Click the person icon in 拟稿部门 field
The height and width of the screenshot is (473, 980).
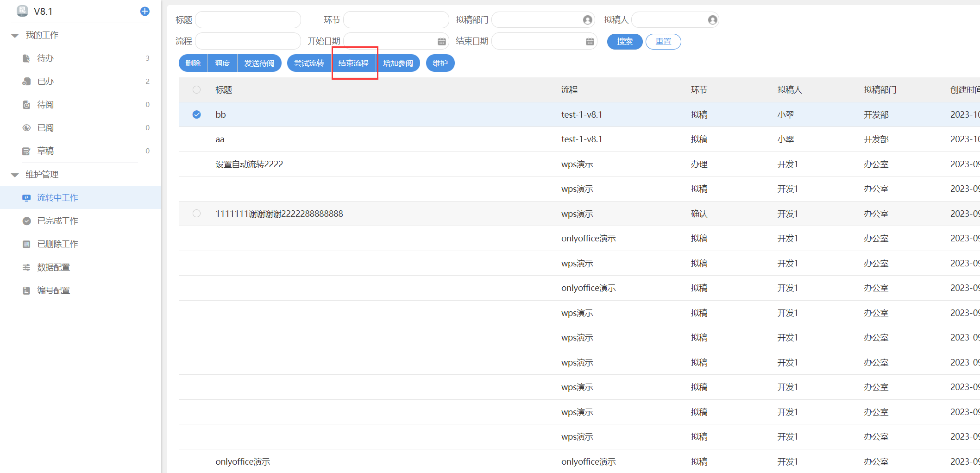coord(588,20)
